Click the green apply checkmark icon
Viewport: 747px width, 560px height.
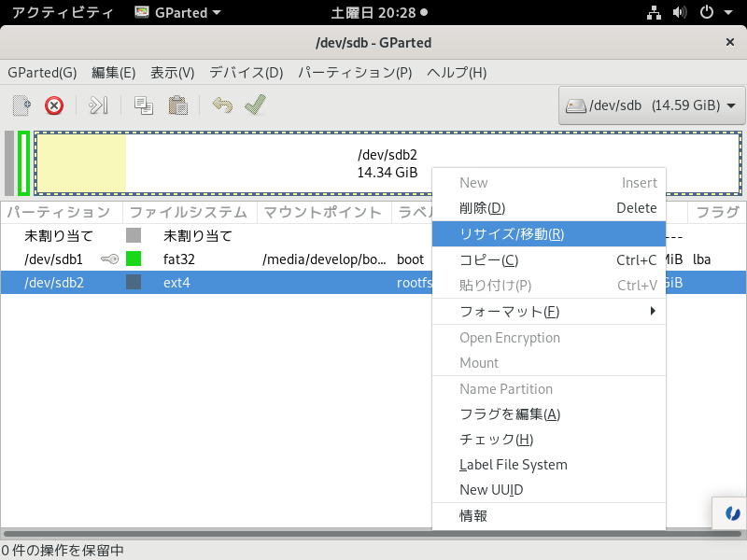[x=255, y=105]
